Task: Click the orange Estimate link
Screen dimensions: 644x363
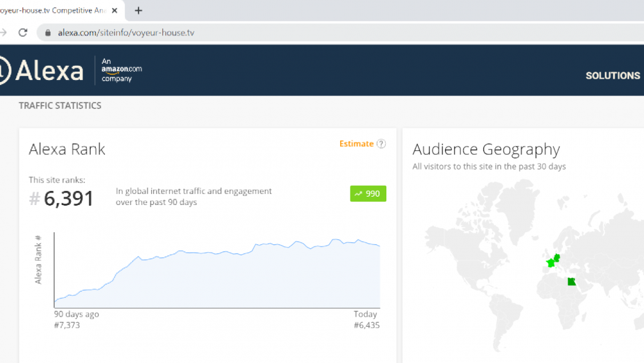Action: [356, 144]
